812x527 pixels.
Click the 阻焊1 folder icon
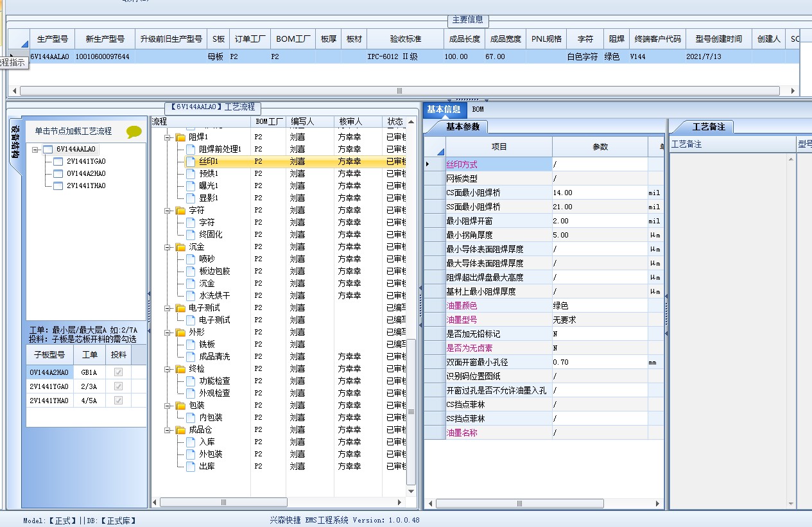point(180,137)
